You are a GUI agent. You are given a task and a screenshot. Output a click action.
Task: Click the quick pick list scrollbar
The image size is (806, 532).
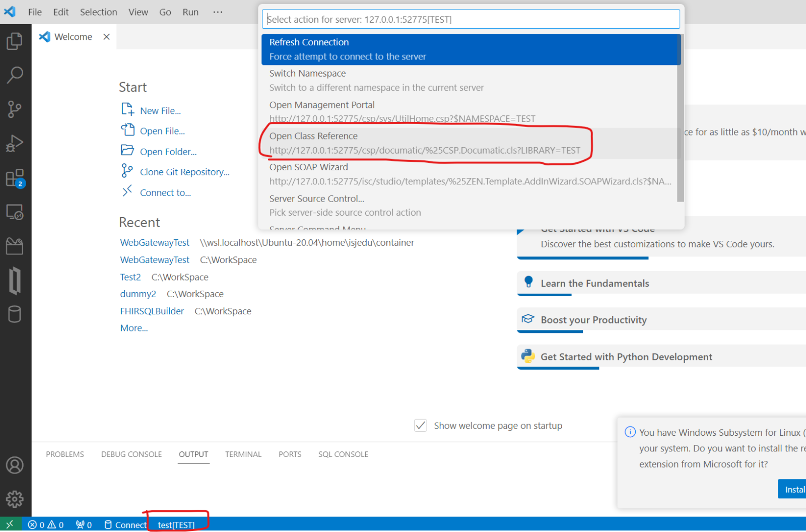681,118
